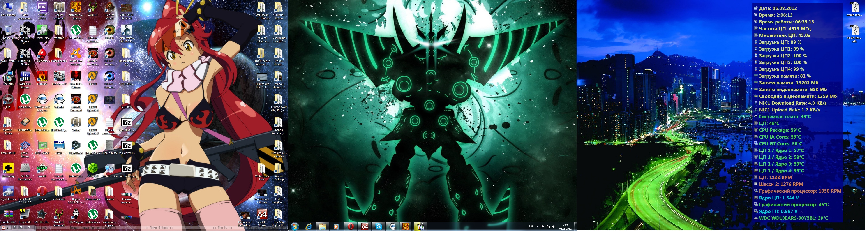
Task: Switch to Skype from the taskbar
Action: pyautogui.click(x=379, y=227)
